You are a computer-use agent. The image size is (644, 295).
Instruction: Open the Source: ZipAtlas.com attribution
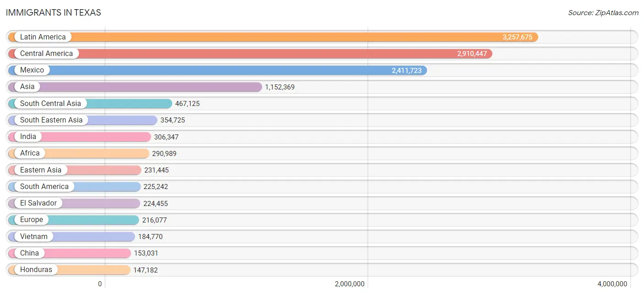pyautogui.click(x=603, y=13)
